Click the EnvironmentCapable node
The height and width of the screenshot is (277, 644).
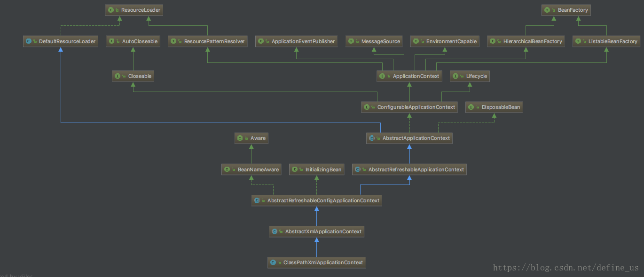click(445, 41)
